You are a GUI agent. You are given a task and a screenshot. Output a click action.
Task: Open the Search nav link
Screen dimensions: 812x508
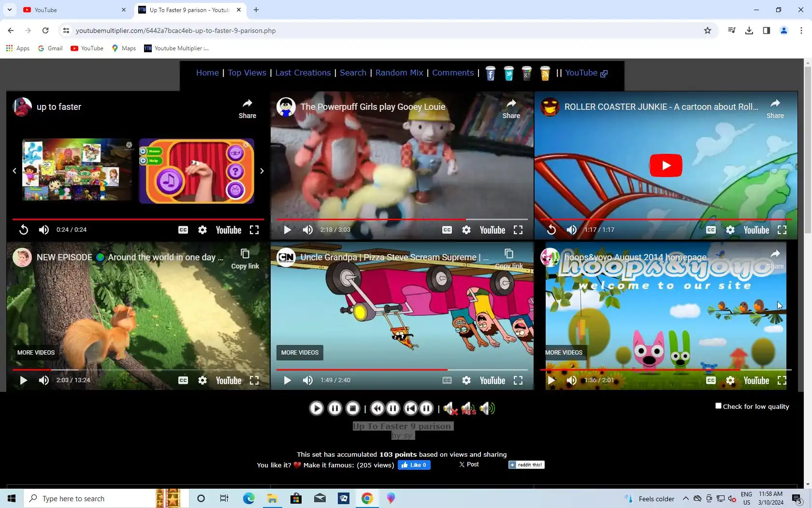click(353, 73)
